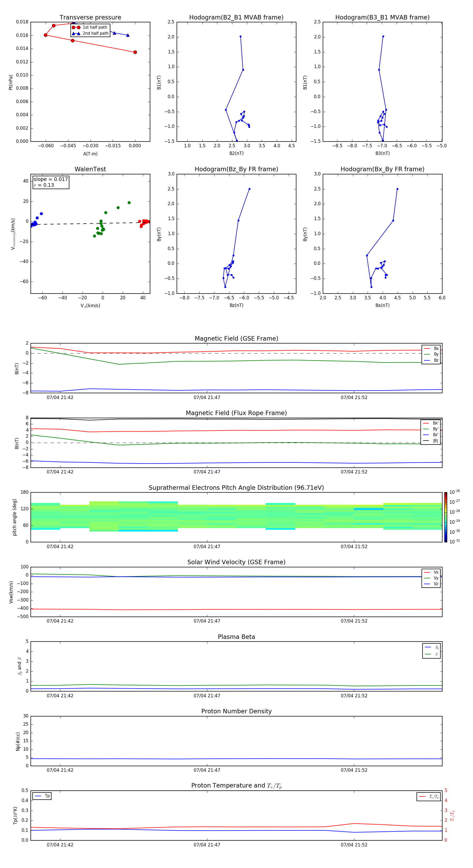The image size is (473, 868).
Task: Click the '10^-31' colorbar label
Action: coord(455,542)
